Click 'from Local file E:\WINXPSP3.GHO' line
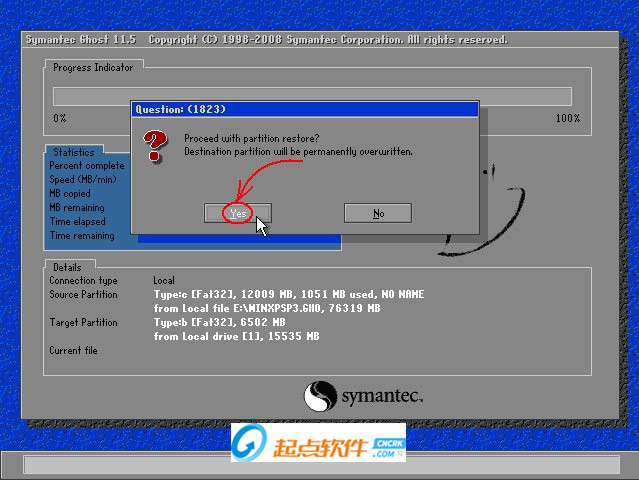Viewport: 639px width, 480px height. (x=267, y=308)
